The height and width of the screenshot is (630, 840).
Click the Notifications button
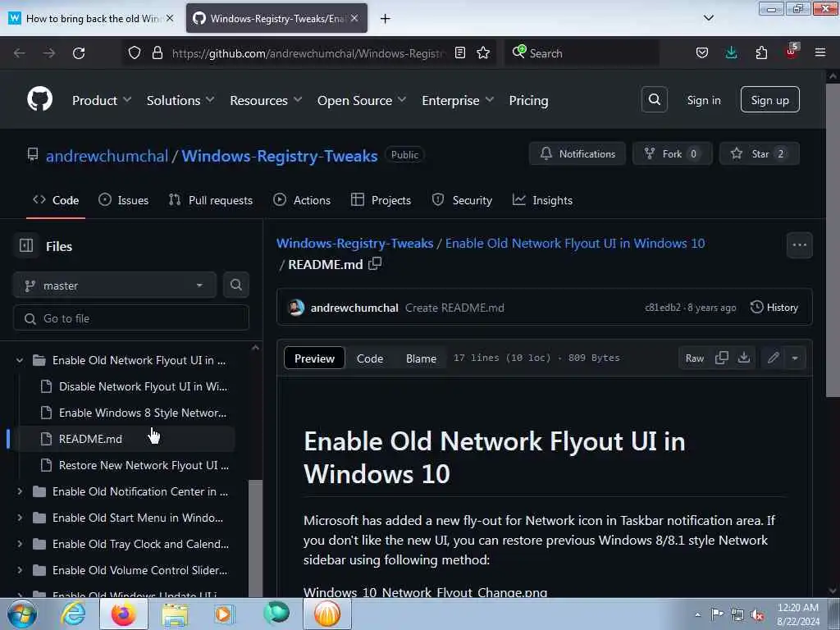tap(577, 153)
